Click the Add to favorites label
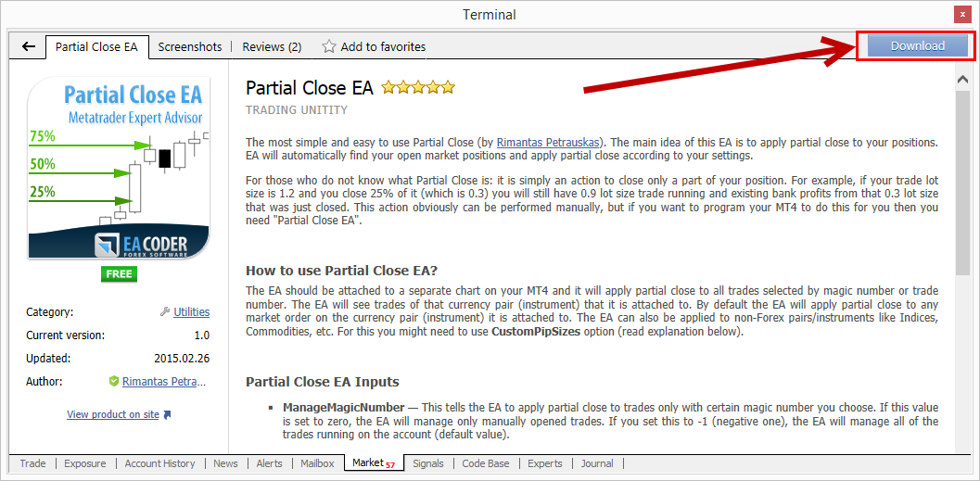The height and width of the screenshot is (481, 980). tap(383, 47)
